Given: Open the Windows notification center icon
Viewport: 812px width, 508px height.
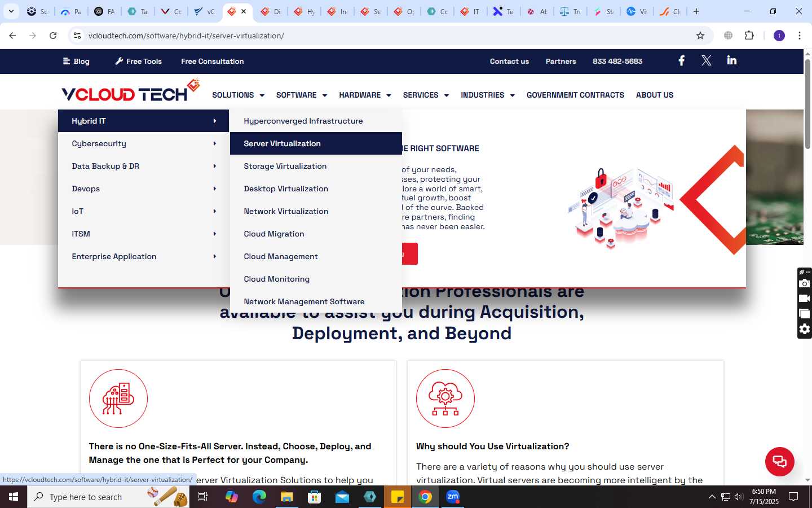Looking at the screenshot, I should 793,497.
